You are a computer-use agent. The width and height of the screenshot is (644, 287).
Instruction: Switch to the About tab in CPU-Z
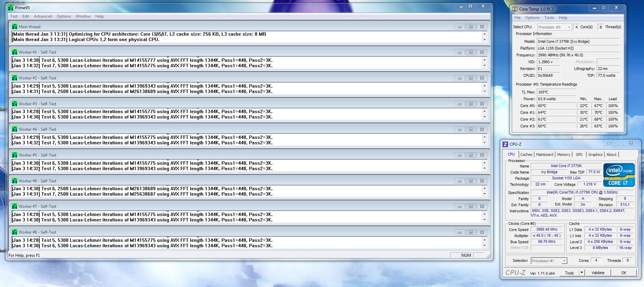pyautogui.click(x=611, y=155)
